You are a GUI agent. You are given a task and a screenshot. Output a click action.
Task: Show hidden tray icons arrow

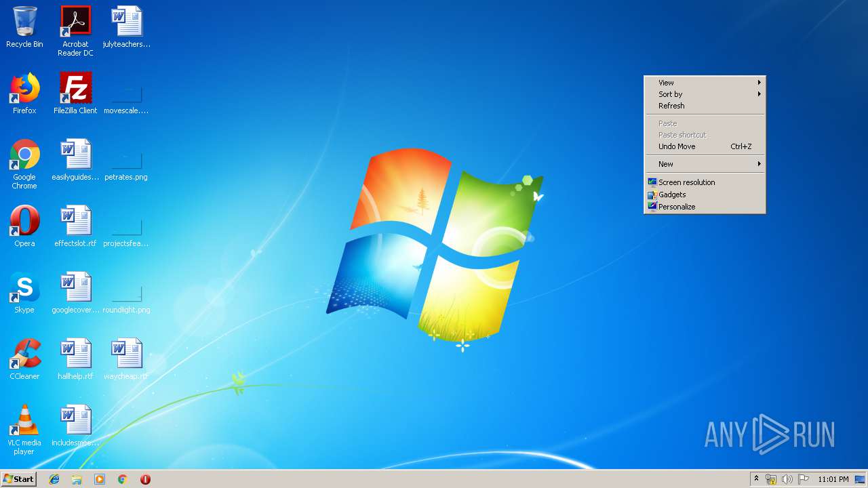(x=756, y=479)
